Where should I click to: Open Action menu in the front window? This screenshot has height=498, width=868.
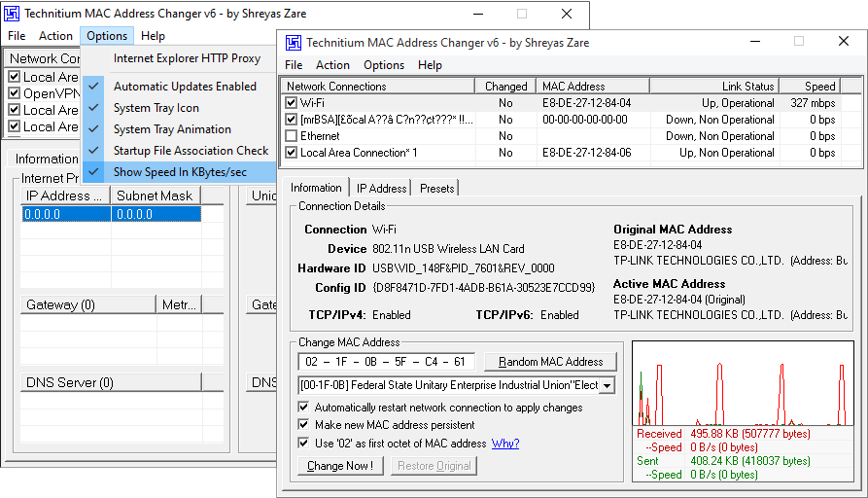pos(332,65)
